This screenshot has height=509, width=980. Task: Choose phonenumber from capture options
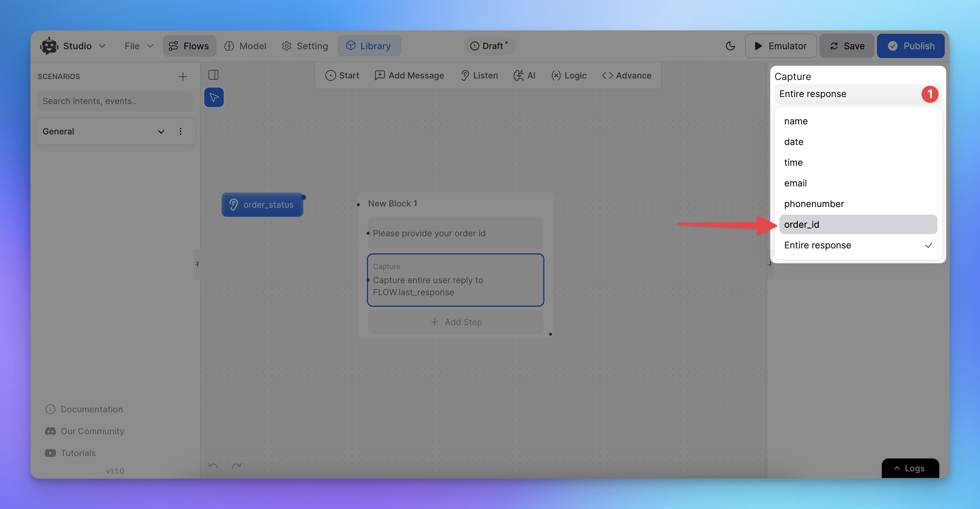[x=858, y=204]
